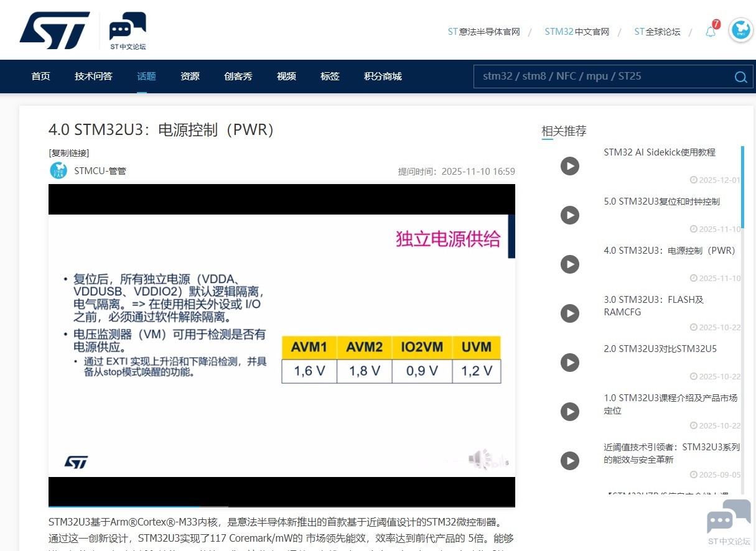Open 2.0 STM32U3对比STM32U5 title
This screenshot has height=551, width=756.
click(x=660, y=349)
